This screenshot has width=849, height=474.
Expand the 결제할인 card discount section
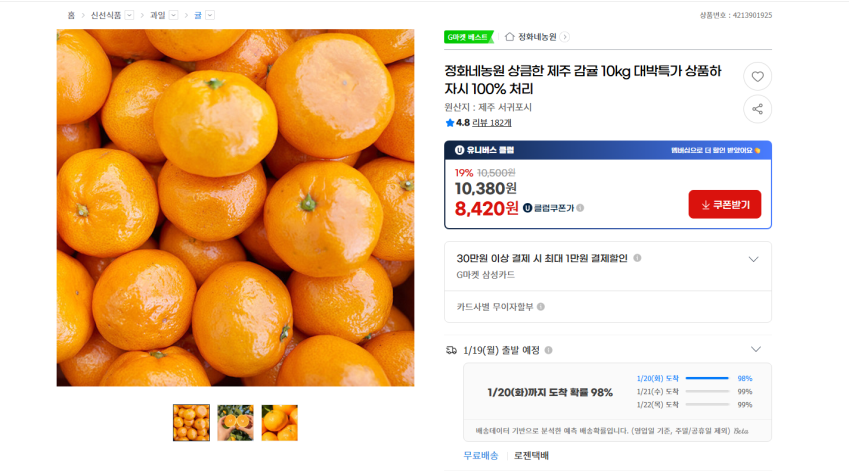(x=753, y=259)
